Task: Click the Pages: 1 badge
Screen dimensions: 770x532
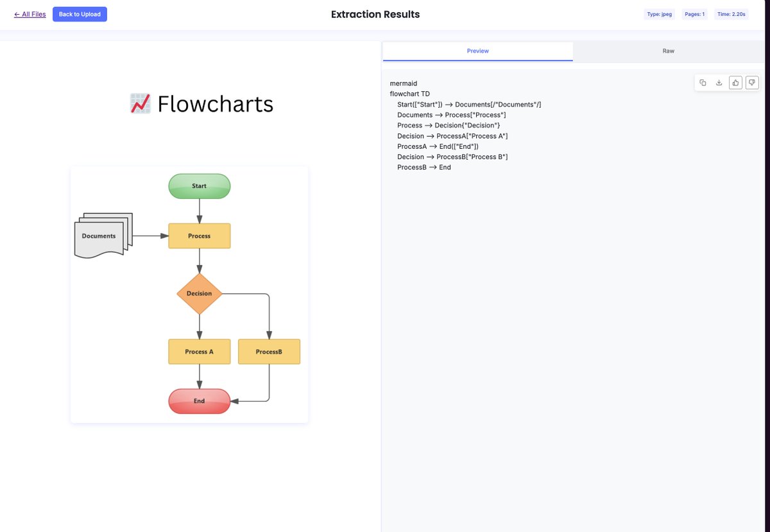Action: (x=694, y=14)
